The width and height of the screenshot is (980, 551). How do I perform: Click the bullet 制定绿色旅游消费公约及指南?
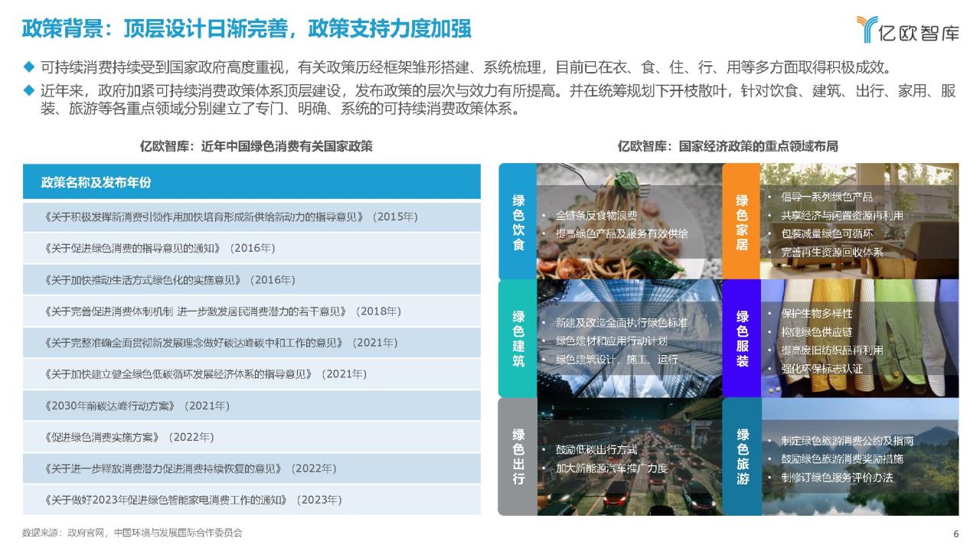(847, 441)
